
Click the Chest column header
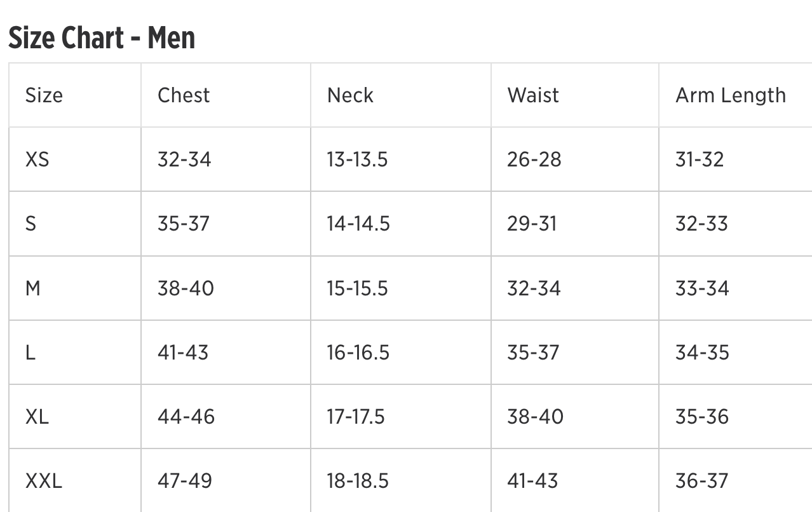184,95
